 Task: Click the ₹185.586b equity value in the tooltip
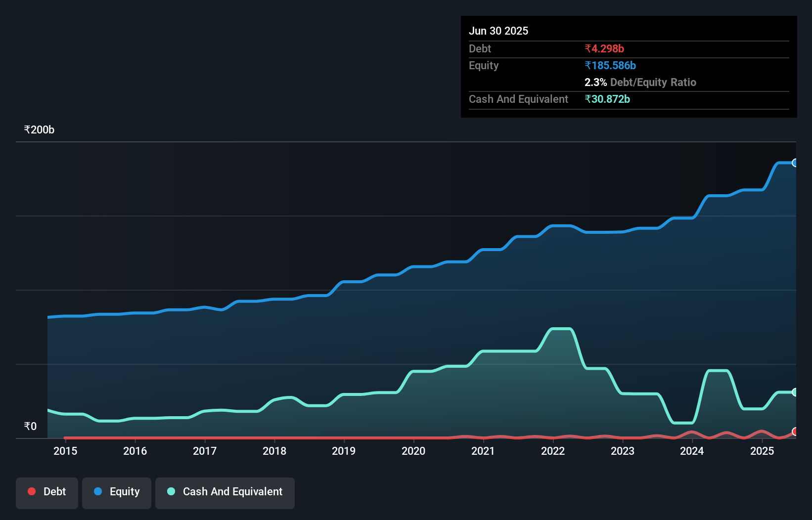[610, 66]
